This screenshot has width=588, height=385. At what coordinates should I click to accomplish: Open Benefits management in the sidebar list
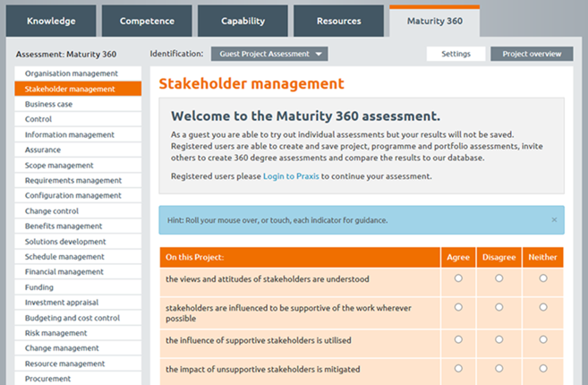click(x=78, y=226)
